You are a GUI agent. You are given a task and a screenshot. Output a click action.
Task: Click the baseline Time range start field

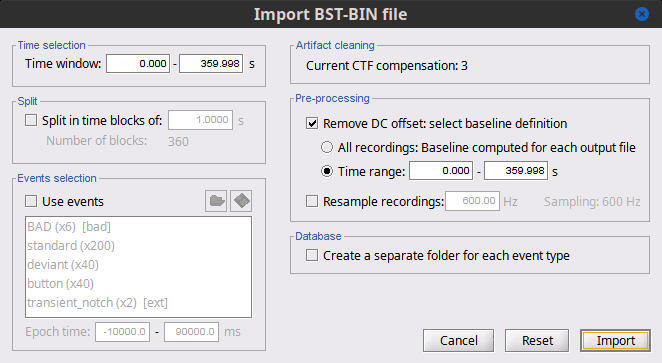[x=441, y=171]
